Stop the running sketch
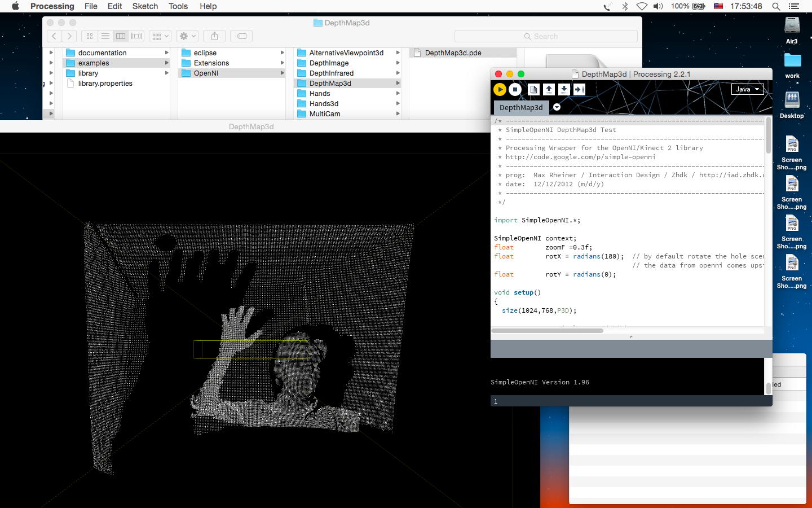 pos(515,89)
